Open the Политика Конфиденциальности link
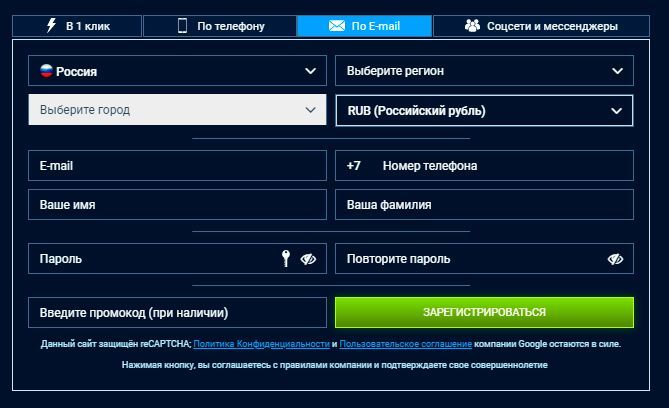The width and height of the screenshot is (669, 408). pyautogui.click(x=262, y=344)
